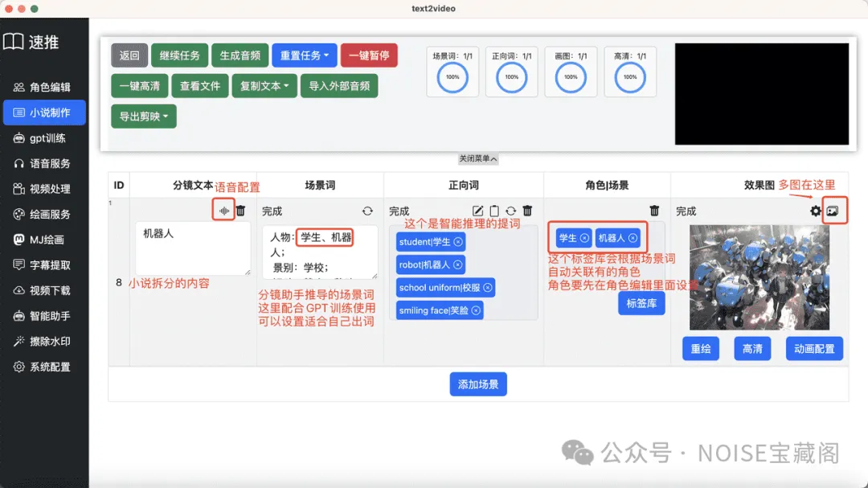
Task: Click the 高清 progress circle showing 100%
Action: click(x=630, y=76)
